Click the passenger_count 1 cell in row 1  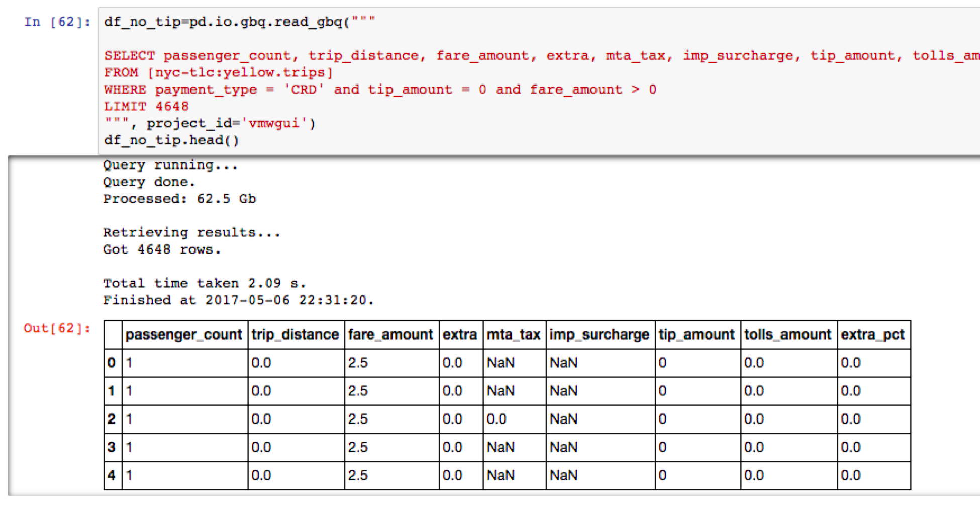tap(184, 391)
